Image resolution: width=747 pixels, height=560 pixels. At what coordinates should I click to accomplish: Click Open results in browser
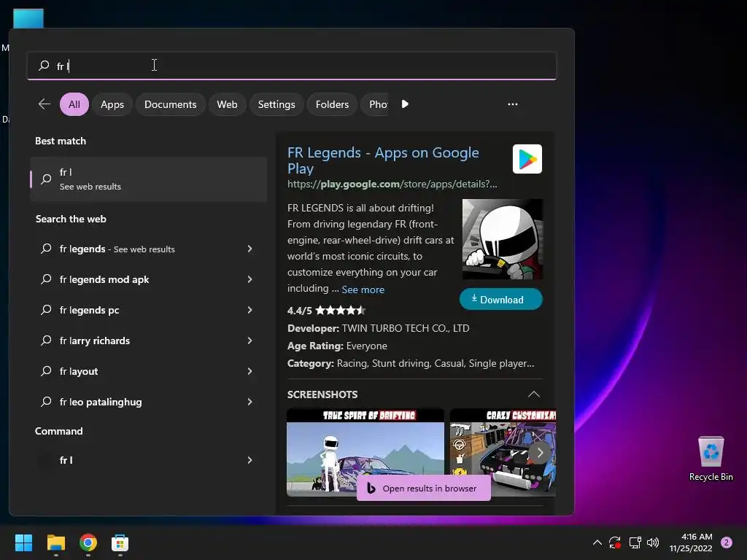[x=424, y=488]
